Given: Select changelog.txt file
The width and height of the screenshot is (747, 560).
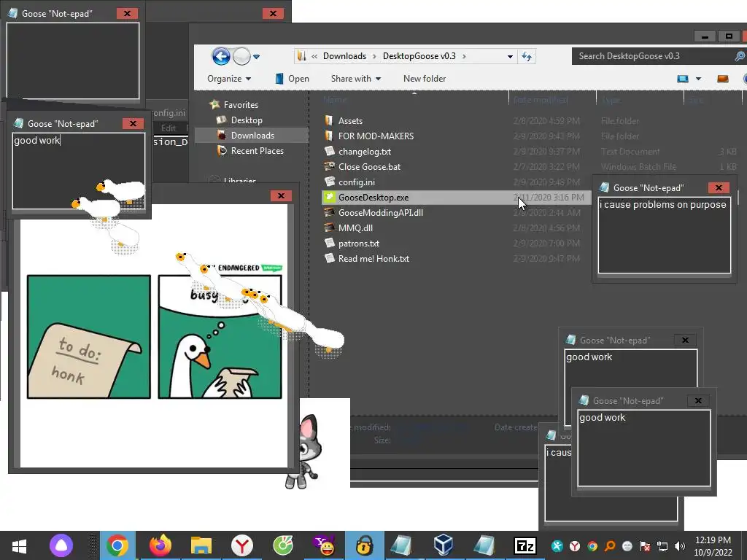Looking at the screenshot, I should pos(365,152).
